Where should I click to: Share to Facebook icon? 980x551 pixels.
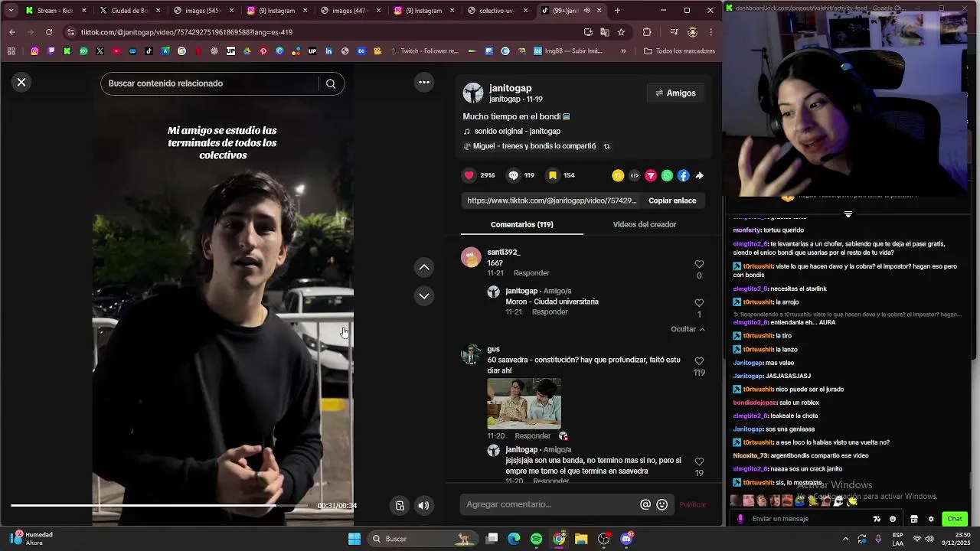tap(683, 175)
